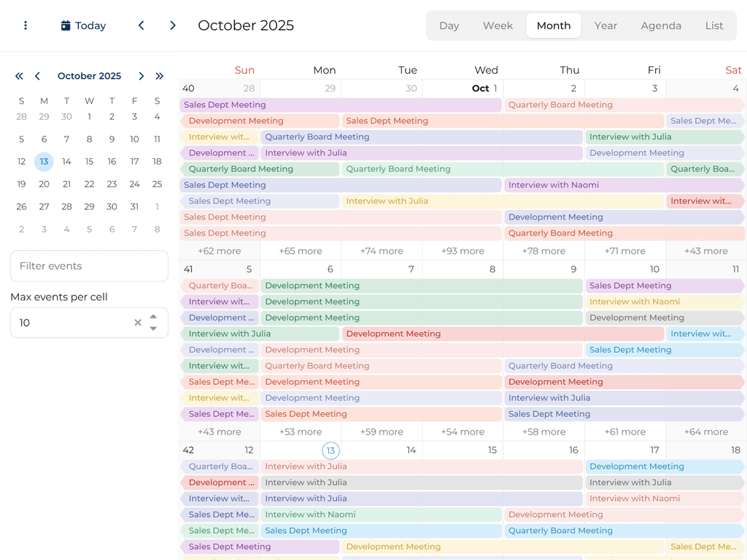Switch to the Week view tab
The height and width of the screenshot is (560, 747).
point(498,26)
